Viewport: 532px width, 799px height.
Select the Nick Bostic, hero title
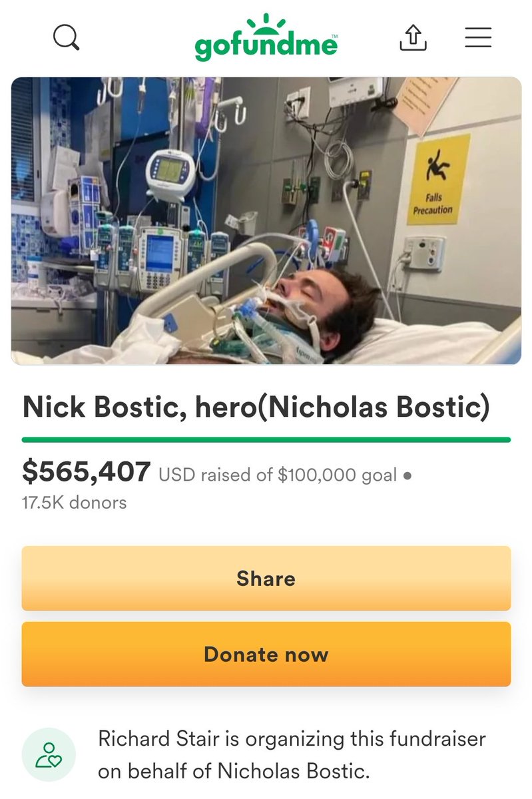(x=256, y=407)
